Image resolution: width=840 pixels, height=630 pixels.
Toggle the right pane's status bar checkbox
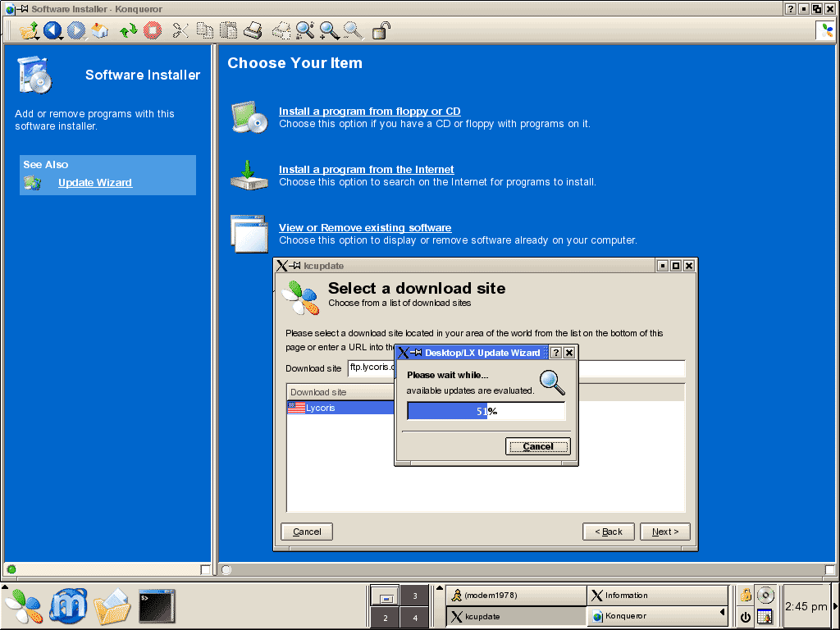click(829, 569)
